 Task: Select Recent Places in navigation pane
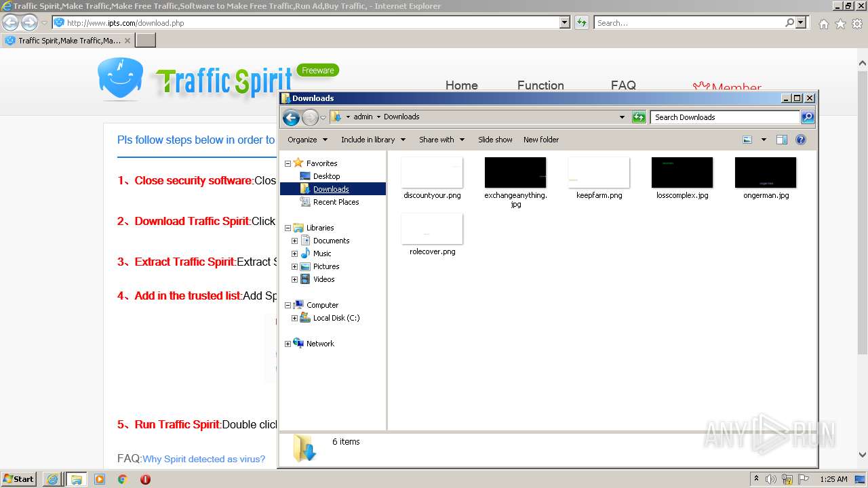tap(336, 202)
